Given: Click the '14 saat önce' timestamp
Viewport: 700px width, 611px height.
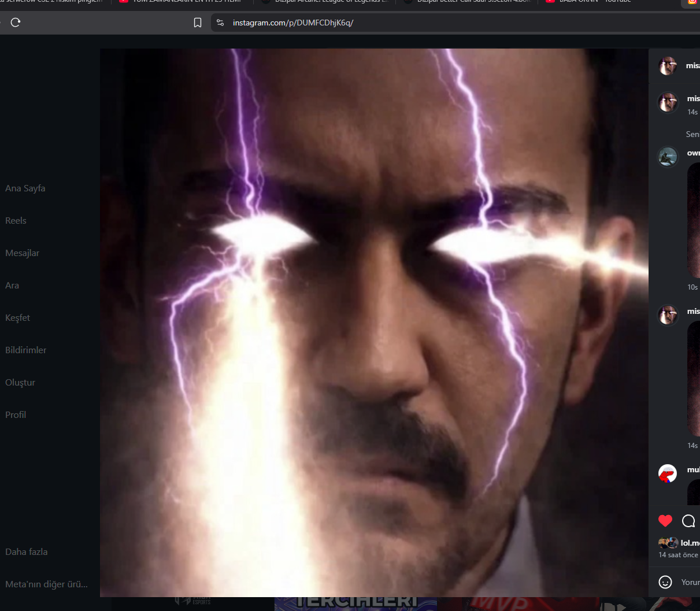Looking at the screenshot, I should click(x=678, y=555).
